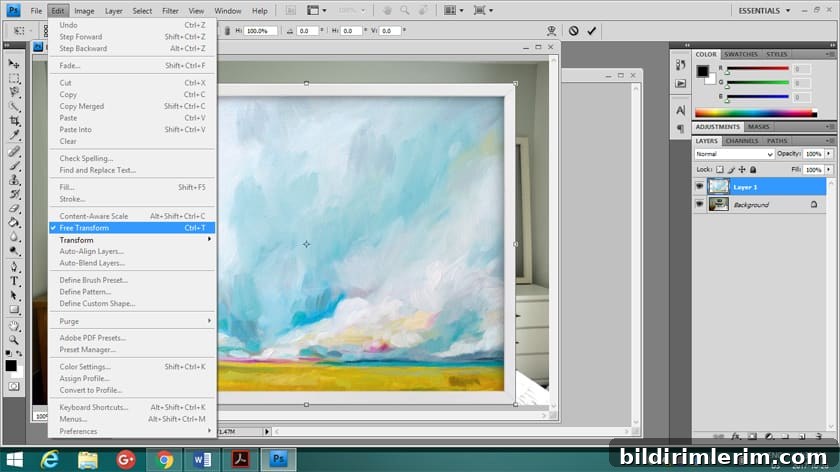
Task: Select the Dodge tool
Action: 14,250
